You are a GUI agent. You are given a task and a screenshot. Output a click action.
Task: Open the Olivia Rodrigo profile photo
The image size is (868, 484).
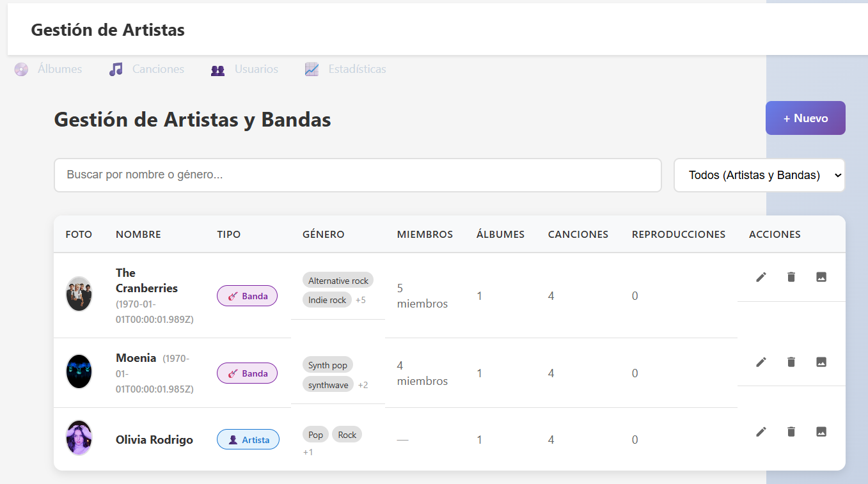[79, 438]
